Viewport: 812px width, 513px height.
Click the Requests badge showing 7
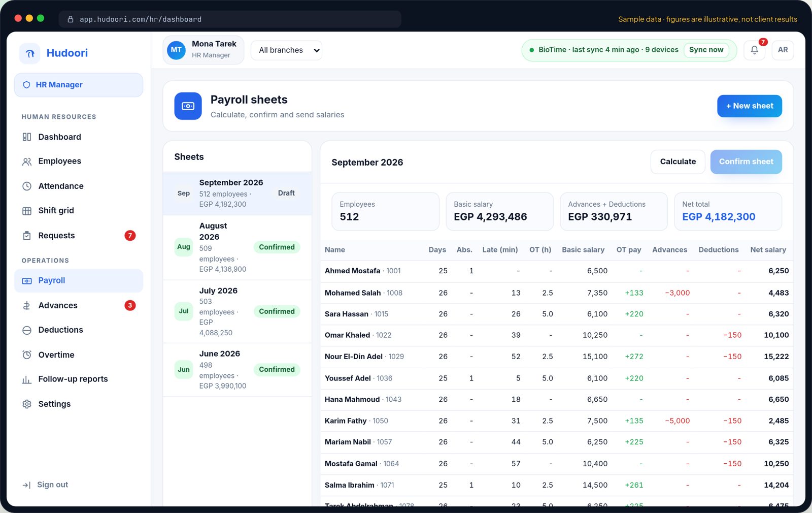[x=130, y=236]
